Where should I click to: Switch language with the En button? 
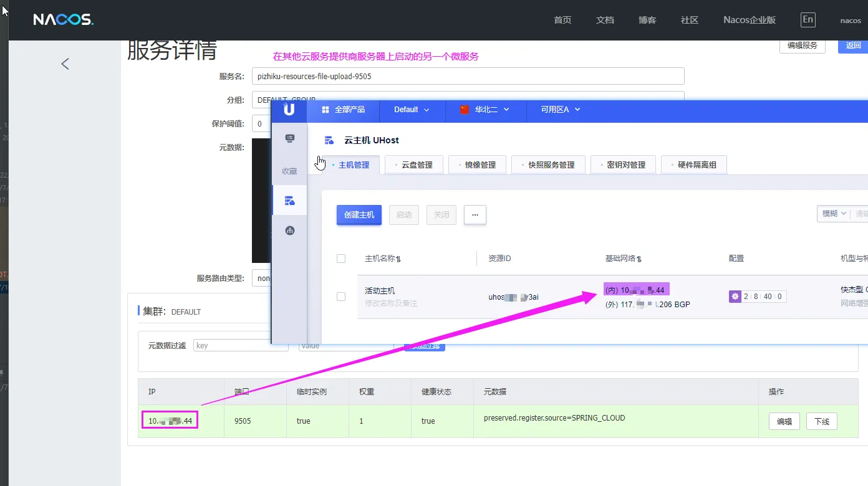coord(808,20)
